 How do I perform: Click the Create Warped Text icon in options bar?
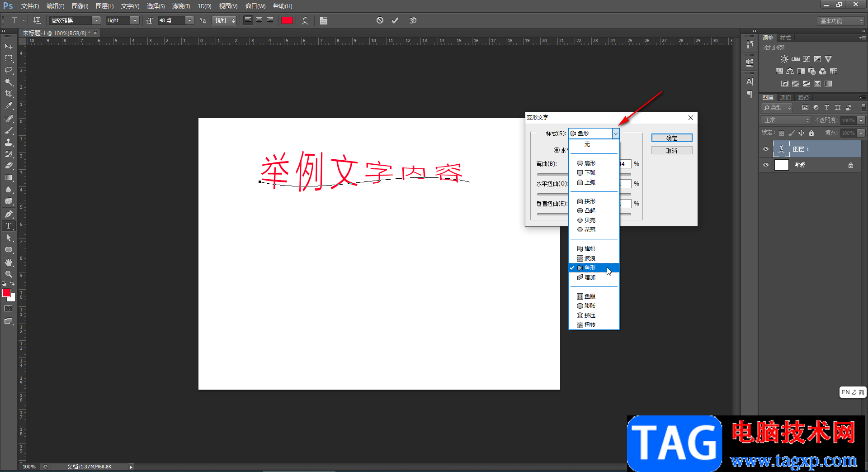[x=305, y=20]
